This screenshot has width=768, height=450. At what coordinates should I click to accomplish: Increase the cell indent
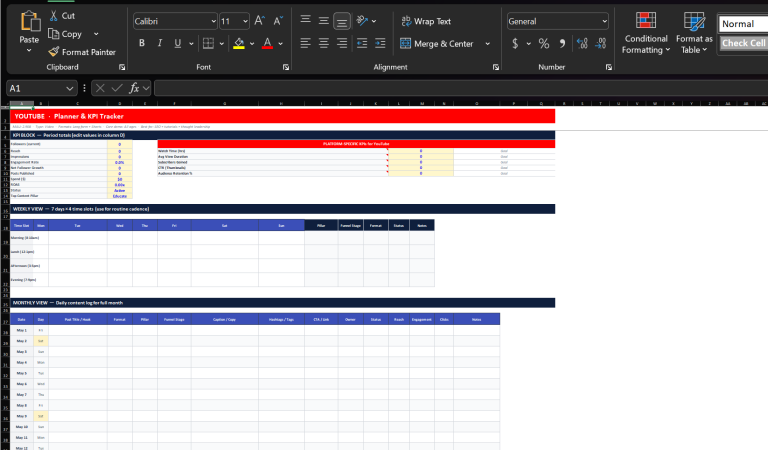[x=380, y=43]
